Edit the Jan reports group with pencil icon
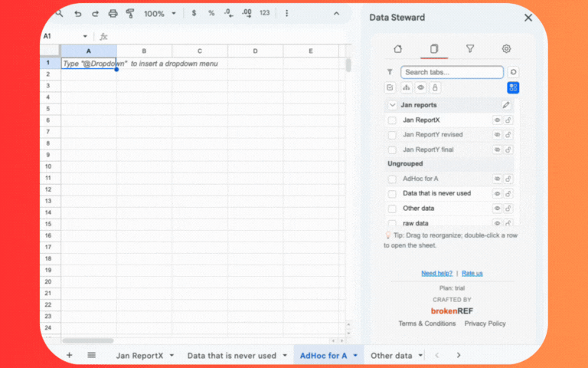Image resolution: width=588 pixels, height=368 pixels. (506, 105)
